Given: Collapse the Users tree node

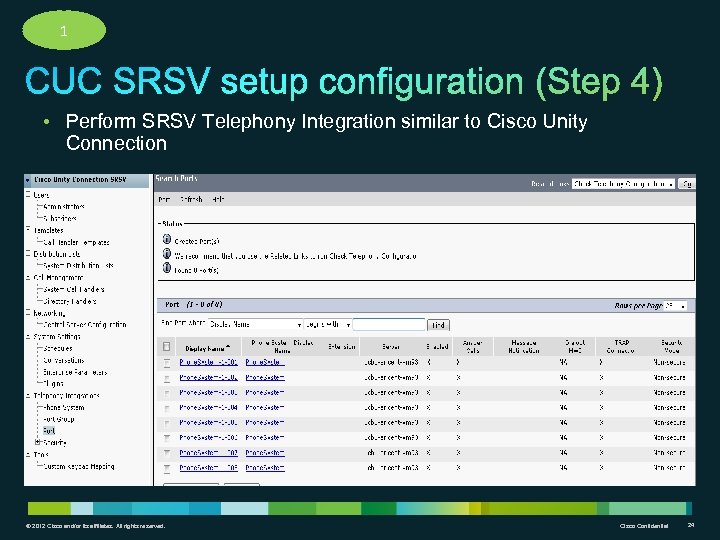Looking at the screenshot, I should 28,195.
